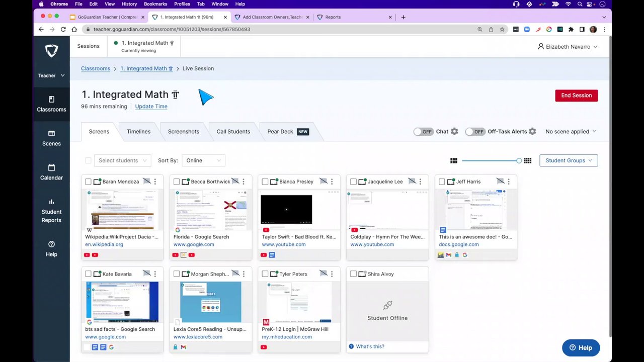The image size is (644, 362).
Task: Click Kate Bavaria's chat-off icon
Action: [146, 274]
